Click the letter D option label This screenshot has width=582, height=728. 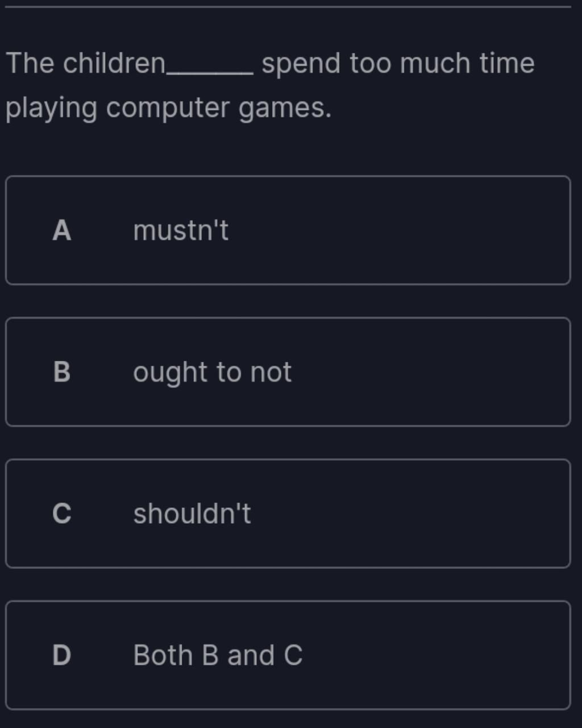(x=62, y=655)
